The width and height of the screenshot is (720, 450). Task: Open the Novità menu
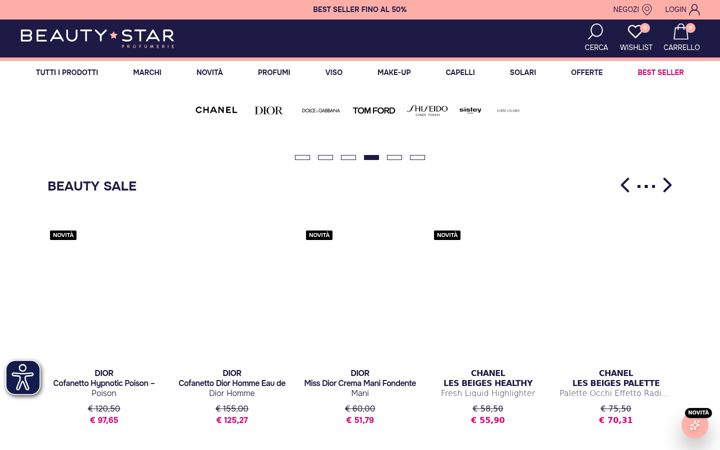(x=209, y=72)
